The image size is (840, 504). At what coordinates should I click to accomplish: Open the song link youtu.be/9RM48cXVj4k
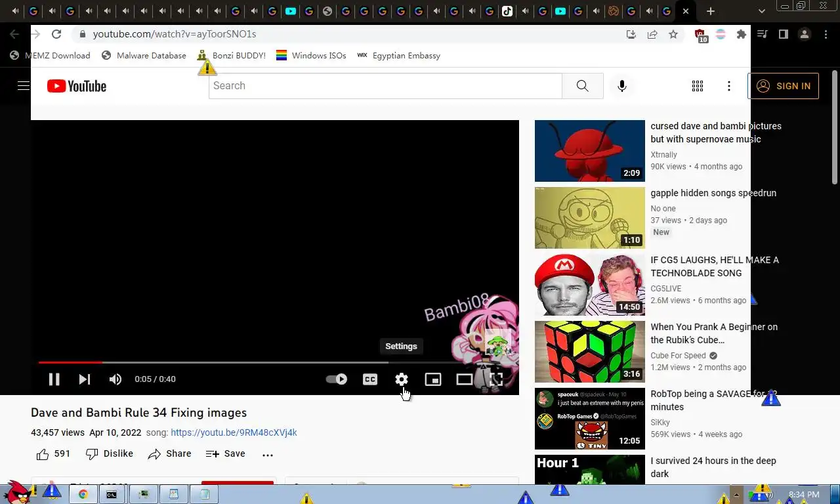coord(234,432)
